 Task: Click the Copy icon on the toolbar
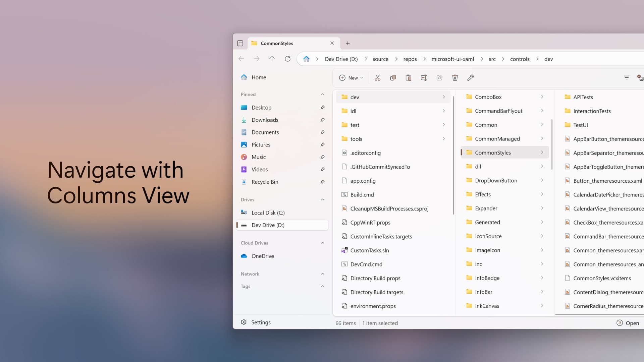click(393, 77)
